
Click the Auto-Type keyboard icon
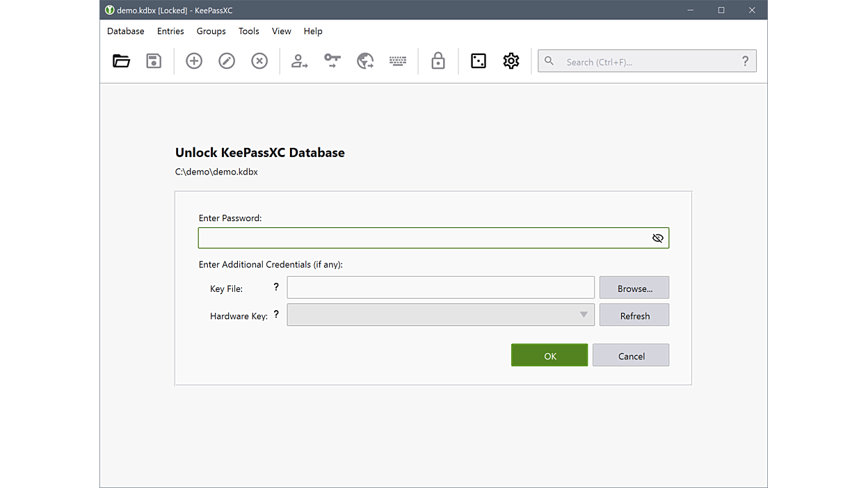[x=398, y=61]
